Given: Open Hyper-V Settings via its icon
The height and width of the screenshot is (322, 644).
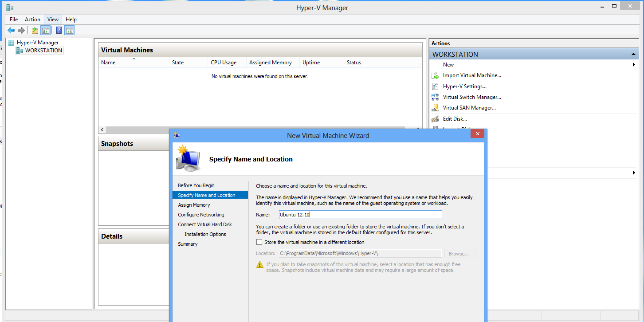Looking at the screenshot, I should tap(435, 86).
